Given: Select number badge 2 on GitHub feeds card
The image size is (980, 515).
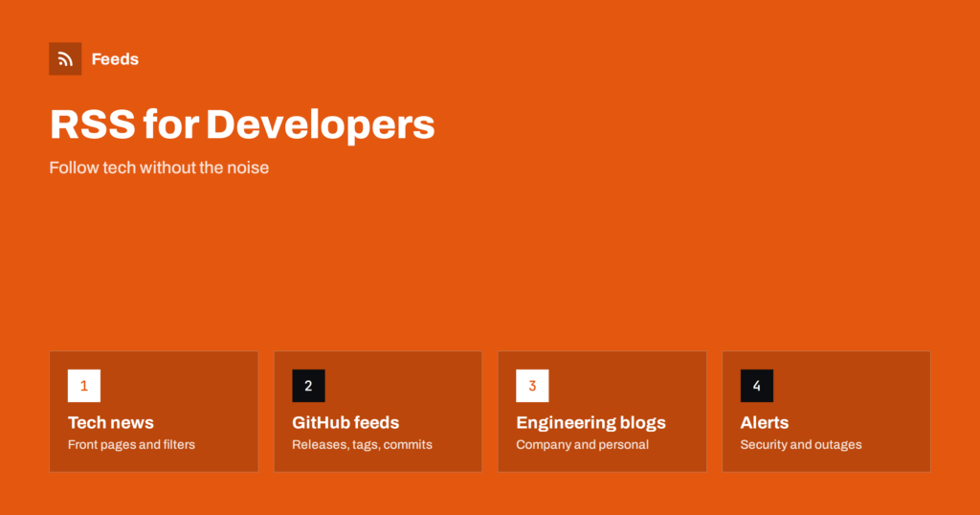Looking at the screenshot, I should (308, 386).
